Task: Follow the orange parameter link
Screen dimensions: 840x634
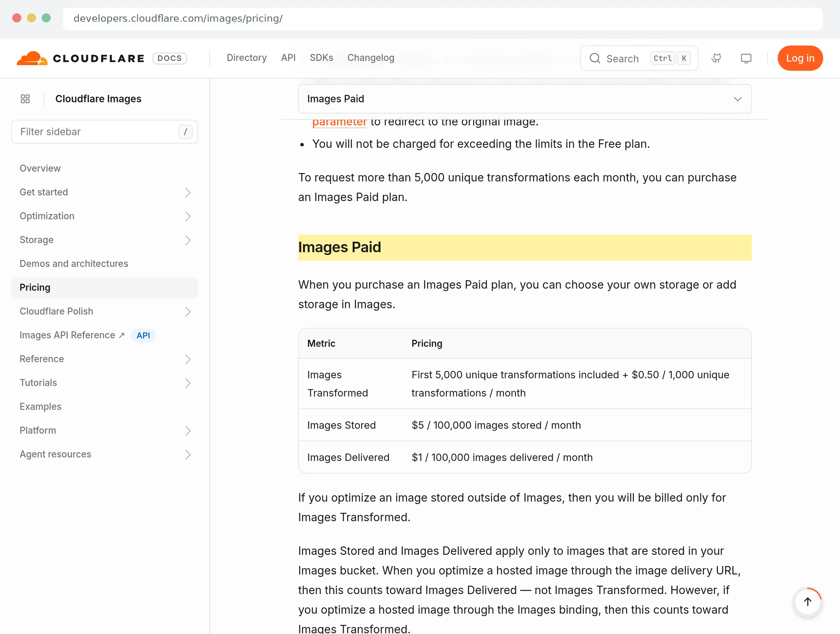Action: pyautogui.click(x=339, y=122)
